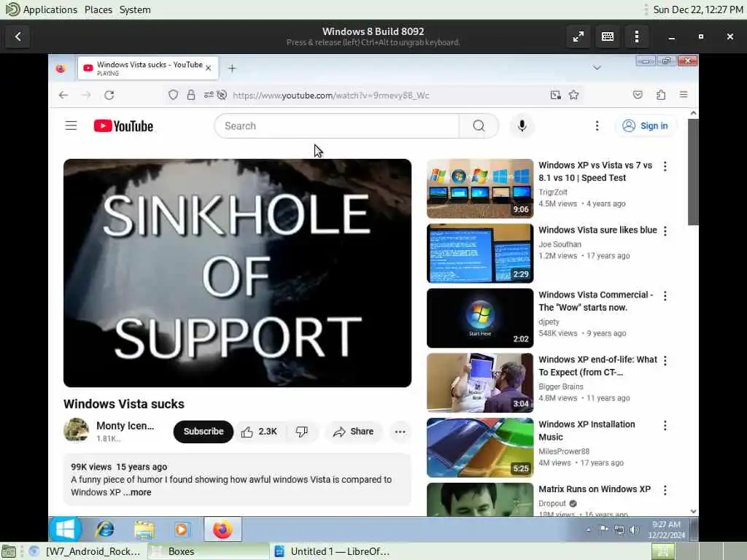Open Firefox tracking protection shield
Screen dimensions: 747x560
174,96
